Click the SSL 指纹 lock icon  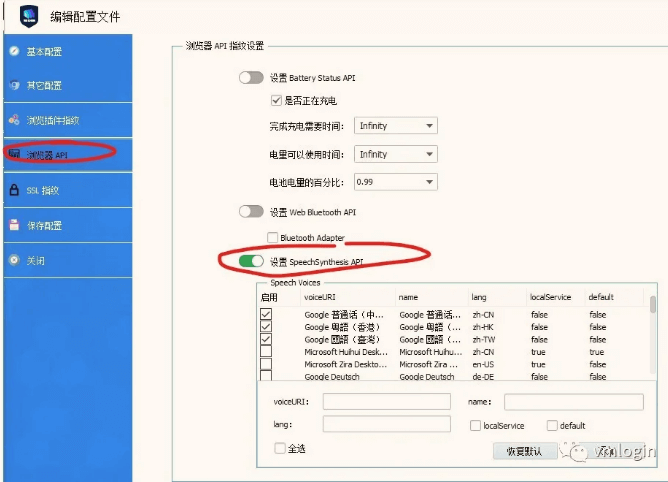pos(14,190)
